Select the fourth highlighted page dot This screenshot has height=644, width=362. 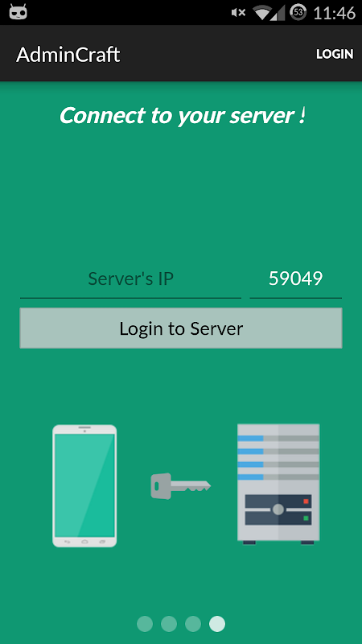coord(217,623)
